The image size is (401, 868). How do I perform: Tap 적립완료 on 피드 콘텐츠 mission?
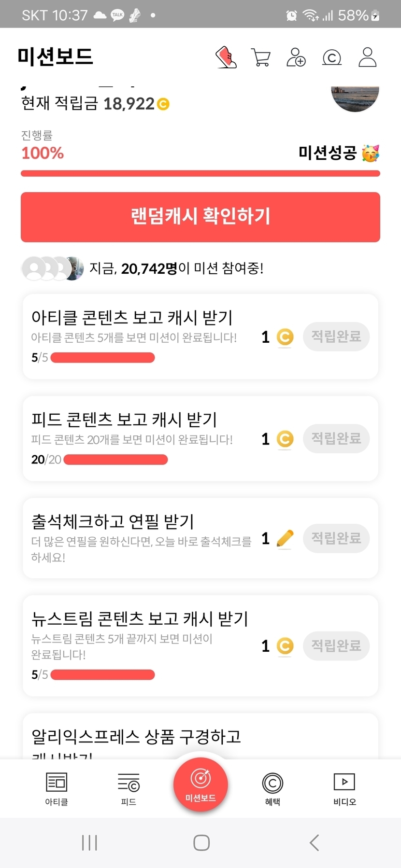(x=336, y=438)
